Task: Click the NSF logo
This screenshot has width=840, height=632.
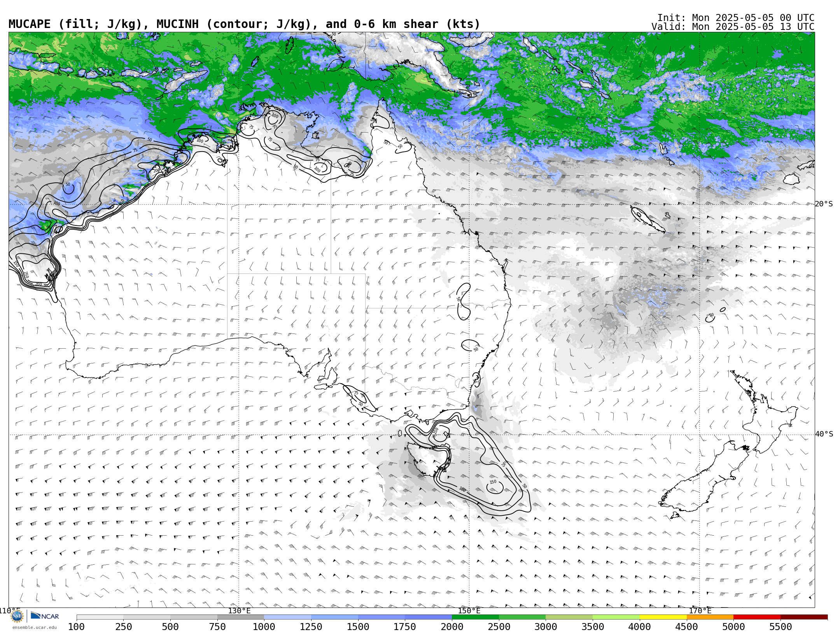Action: point(17,616)
